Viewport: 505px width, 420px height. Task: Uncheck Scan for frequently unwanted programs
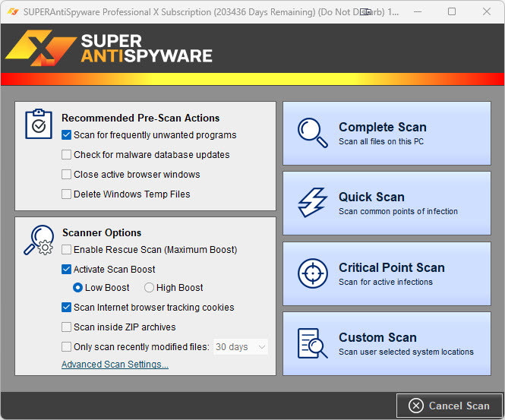pyautogui.click(x=67, y=135)
